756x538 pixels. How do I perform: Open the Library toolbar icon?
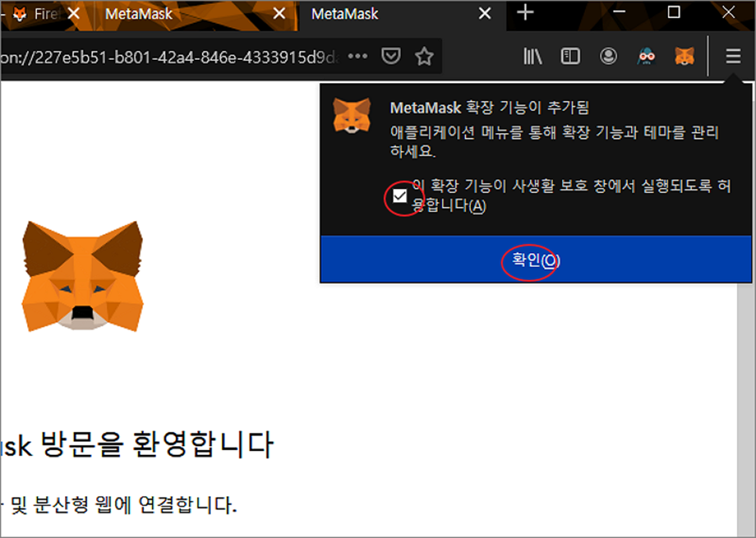click(x=532, y=56)
